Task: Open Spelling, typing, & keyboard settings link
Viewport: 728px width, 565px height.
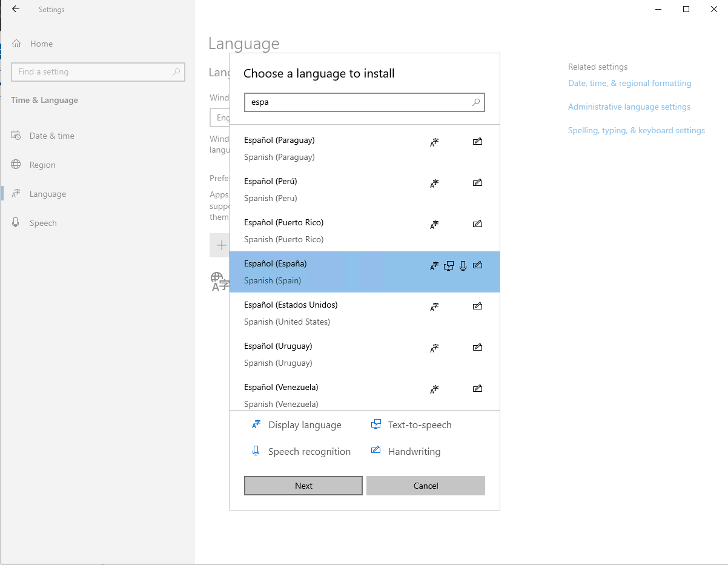Action: pyautogui.click(x=637, y=130)
